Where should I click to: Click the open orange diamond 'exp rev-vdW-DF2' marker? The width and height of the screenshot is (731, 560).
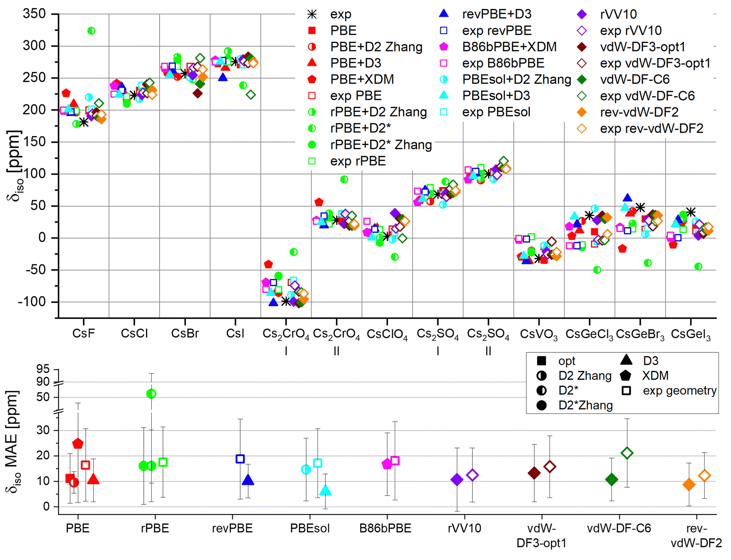tap(582, 128)
